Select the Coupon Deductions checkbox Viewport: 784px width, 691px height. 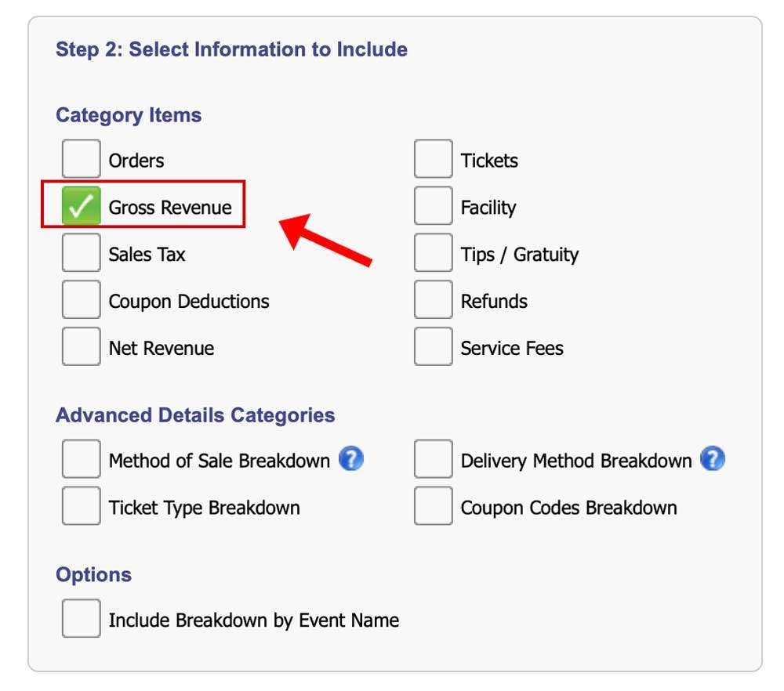[x=82, y=301]
